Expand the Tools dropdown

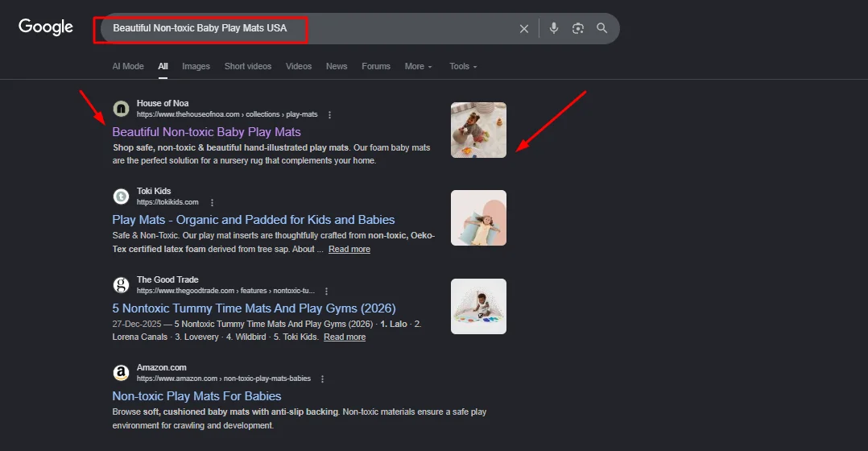click(463, 67)
